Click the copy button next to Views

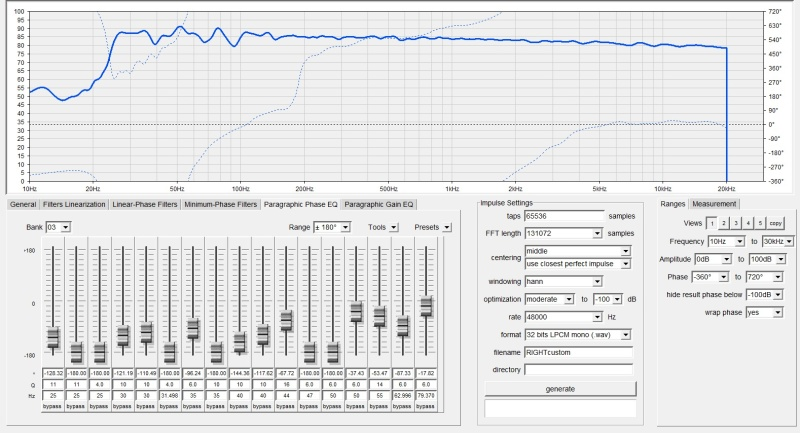point(775,224)
